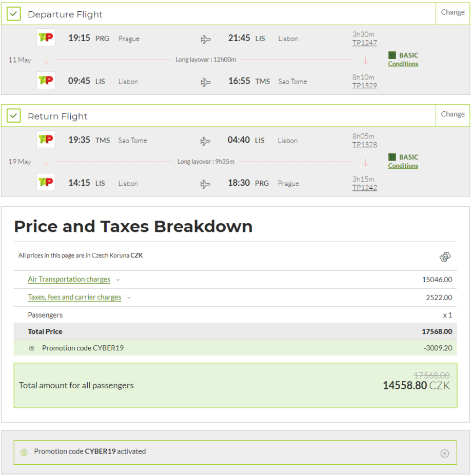
Task: Change the return flight
Action: [x=453, y=114]
